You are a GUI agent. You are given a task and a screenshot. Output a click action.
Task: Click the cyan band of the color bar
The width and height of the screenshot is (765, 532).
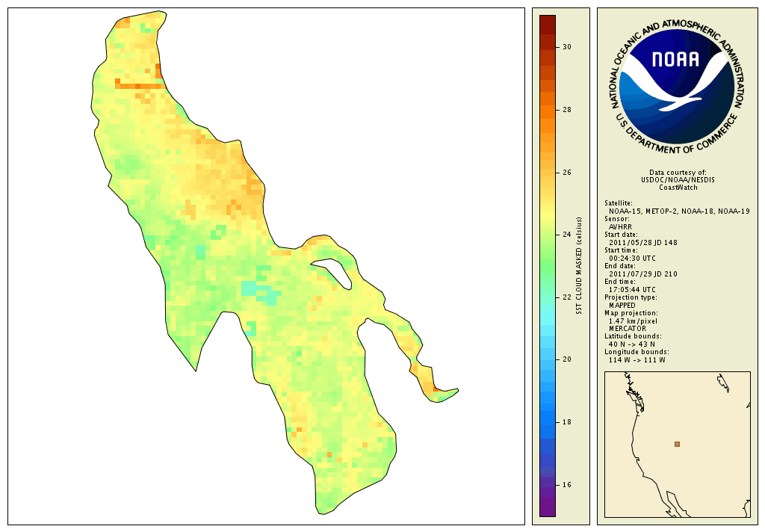548,322
